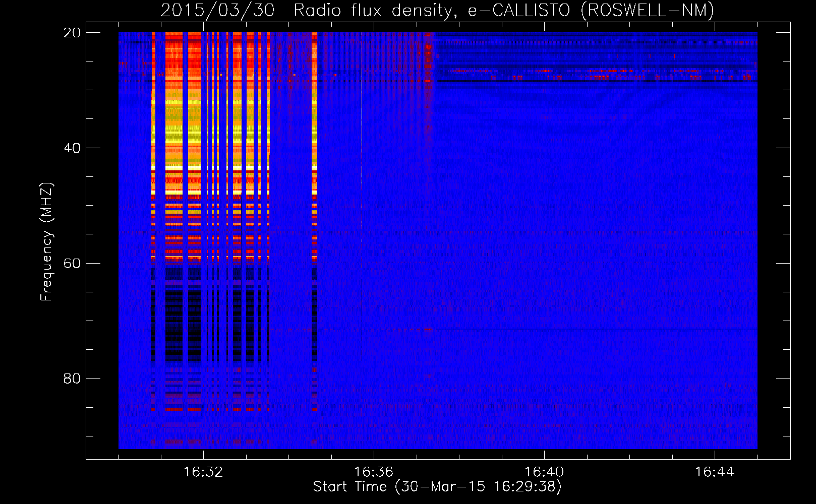
Task: Click the '16:36' time axis label
Action: 374,472
